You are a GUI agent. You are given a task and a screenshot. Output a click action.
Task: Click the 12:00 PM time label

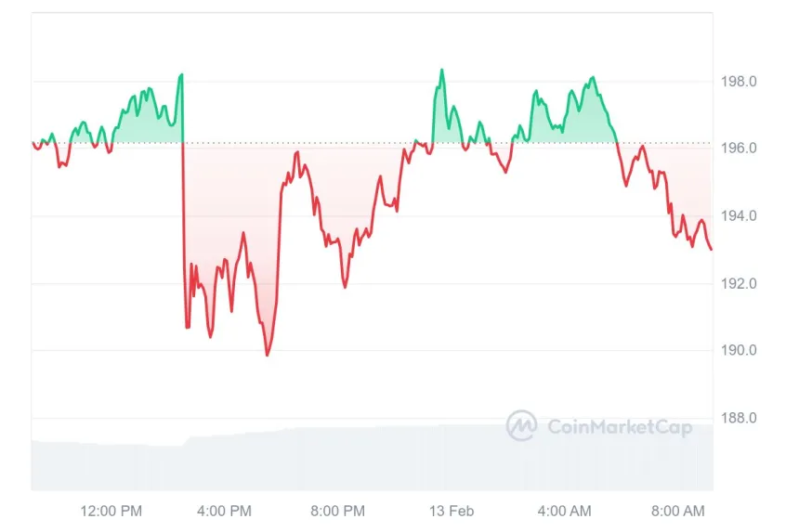(x=111, y=511)
